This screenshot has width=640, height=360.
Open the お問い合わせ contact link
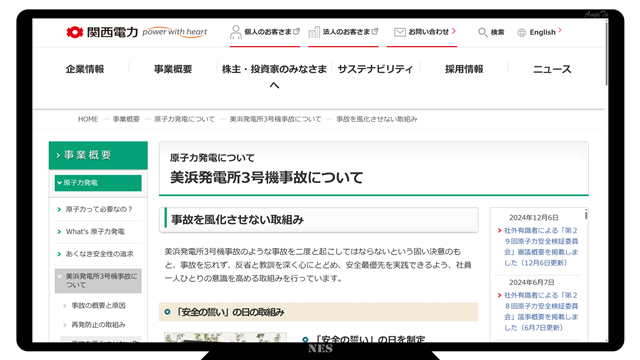(429, 31)
